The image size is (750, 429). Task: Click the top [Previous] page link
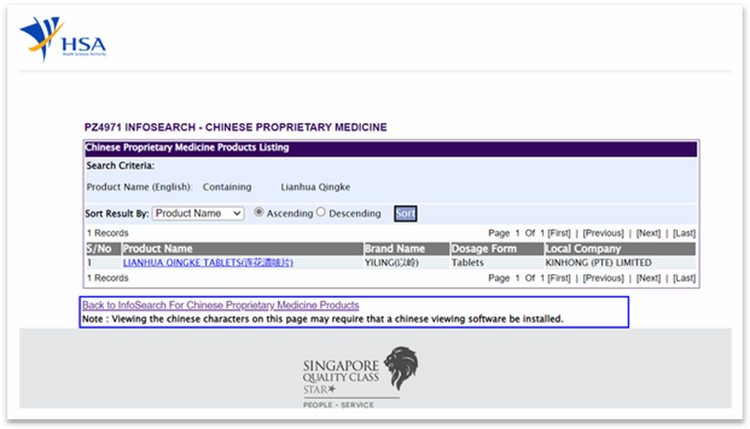603,233
